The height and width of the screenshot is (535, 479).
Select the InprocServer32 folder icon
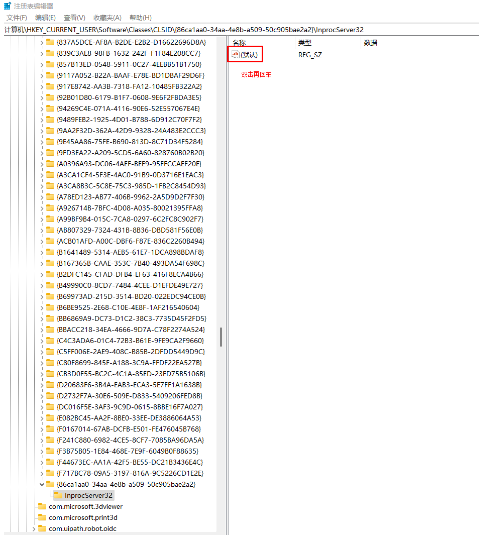[58, 495]
